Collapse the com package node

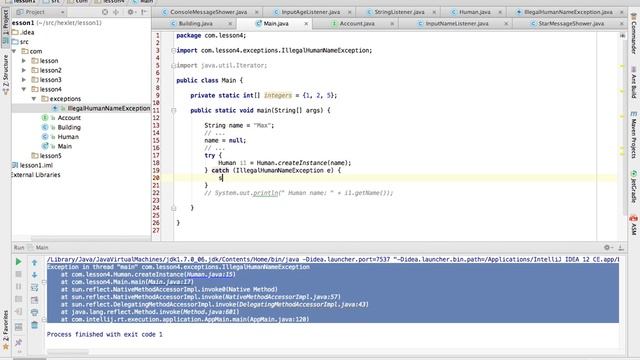(x=15, y=51)
